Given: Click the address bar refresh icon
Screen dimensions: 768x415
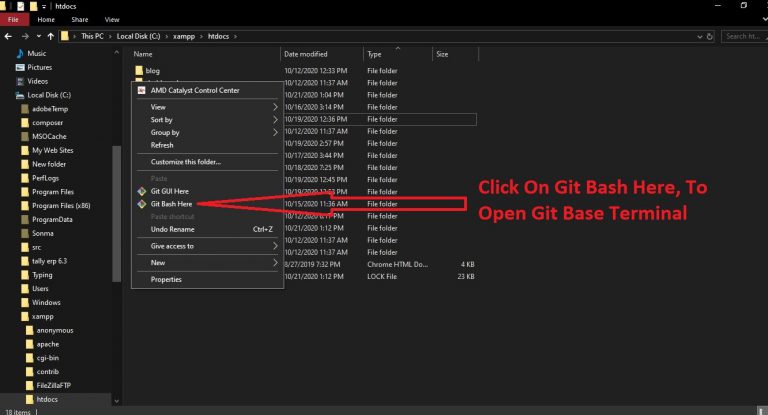Looking at the screenshot, I should (x=709, y=36).
